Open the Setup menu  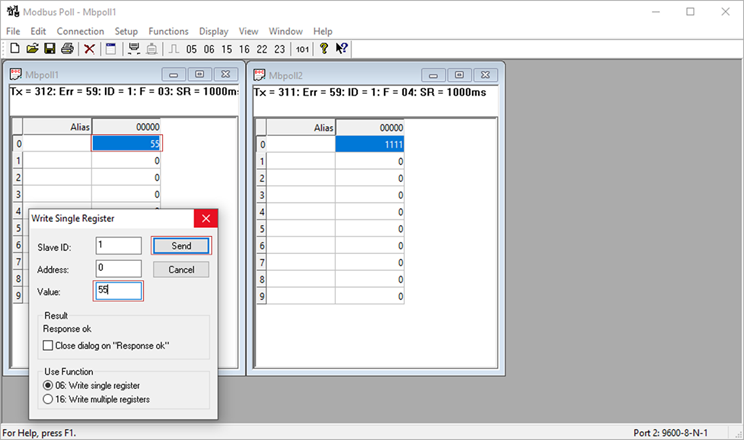(x=126, y=31)
